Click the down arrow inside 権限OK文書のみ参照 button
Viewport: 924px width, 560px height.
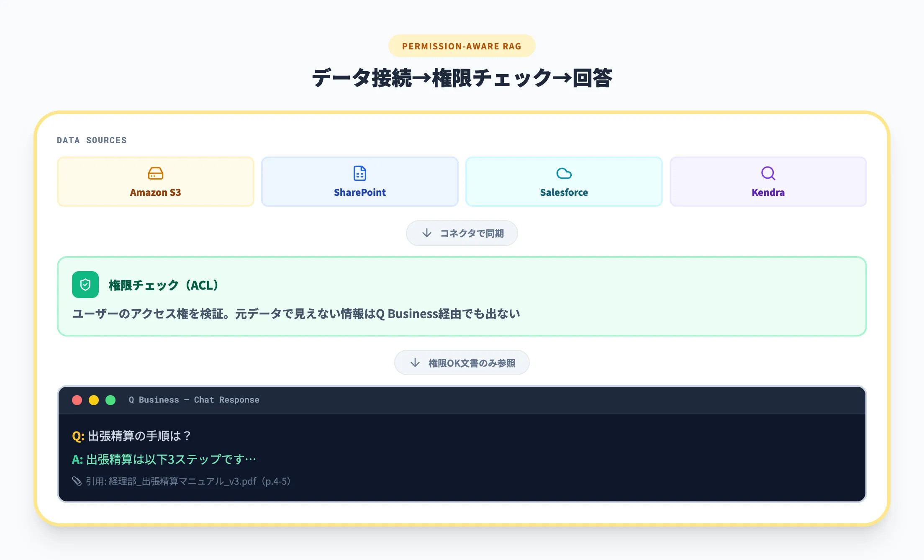(x=415, y=362)
